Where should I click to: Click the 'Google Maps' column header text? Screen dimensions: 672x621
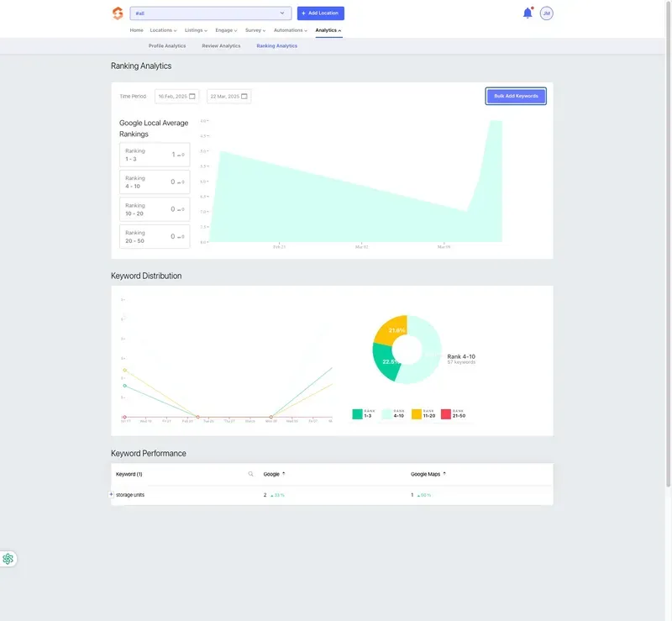pos(426,474)
